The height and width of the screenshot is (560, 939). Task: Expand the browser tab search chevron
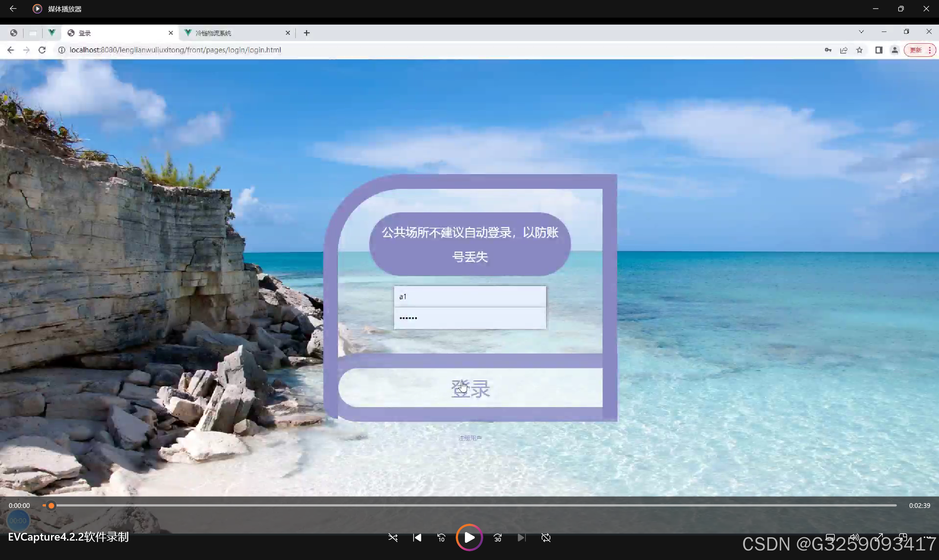(x=861, y=32)
